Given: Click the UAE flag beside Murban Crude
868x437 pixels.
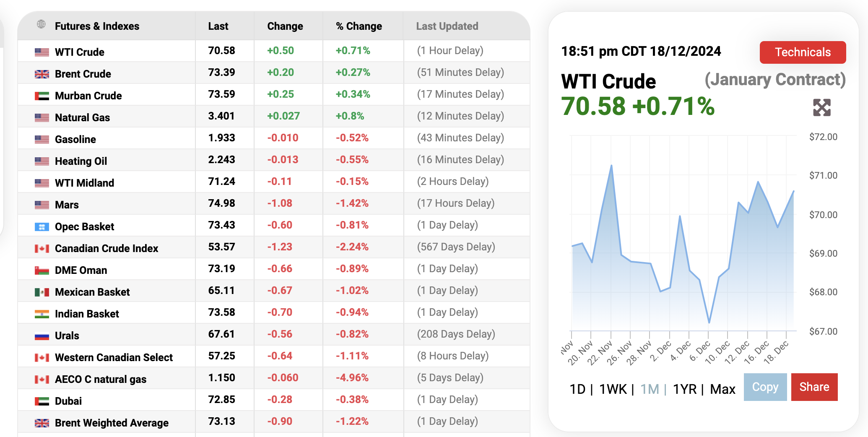Looking at the screenshot, I should click(x=42, y=96).
